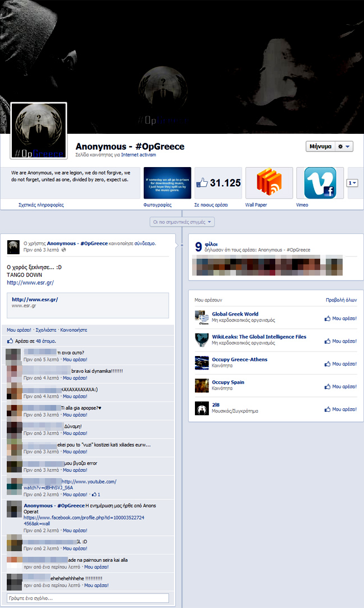Open the Σε ποιους αρέσει likes section
Screen dimensions: 364x608
[x=211, y=205]
